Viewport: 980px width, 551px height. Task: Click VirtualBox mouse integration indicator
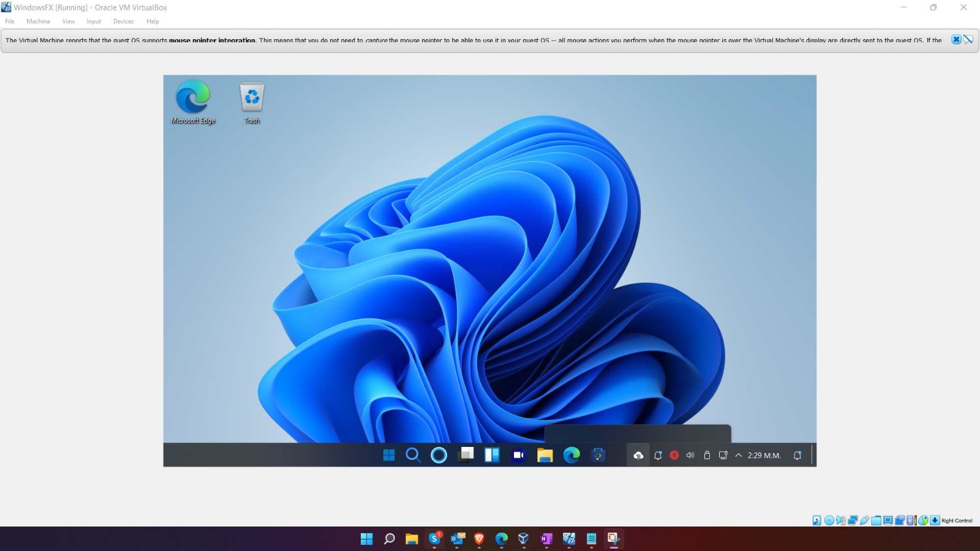point(923,520)
